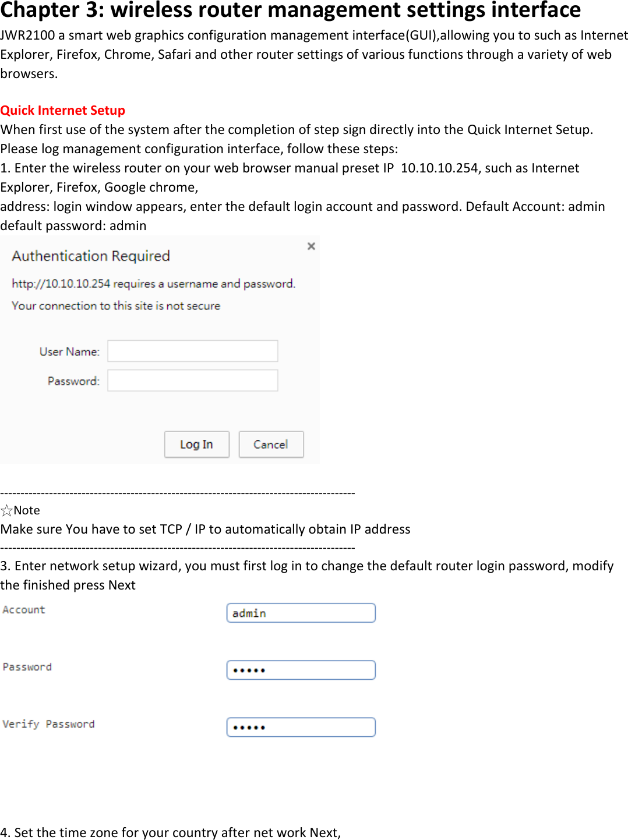Click the Note label text
The height and width of the screenshot is (840, 628).
[27, 511]
